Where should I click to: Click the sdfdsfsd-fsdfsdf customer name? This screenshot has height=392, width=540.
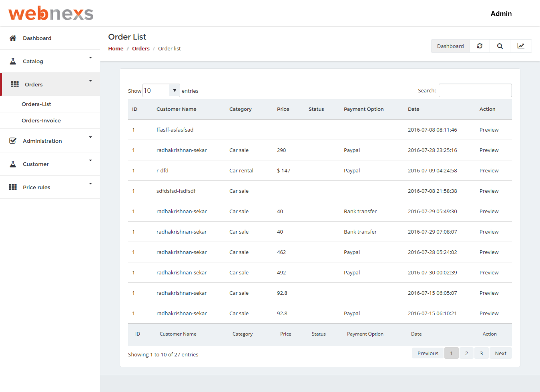pos(176,191)
